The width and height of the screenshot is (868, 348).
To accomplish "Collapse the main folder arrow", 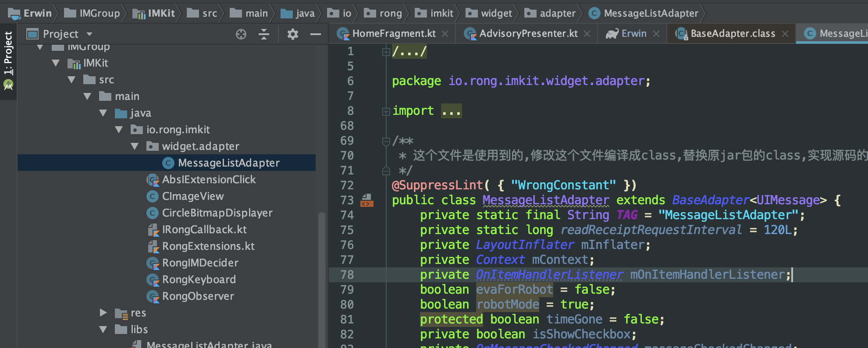I will point(87,96).
